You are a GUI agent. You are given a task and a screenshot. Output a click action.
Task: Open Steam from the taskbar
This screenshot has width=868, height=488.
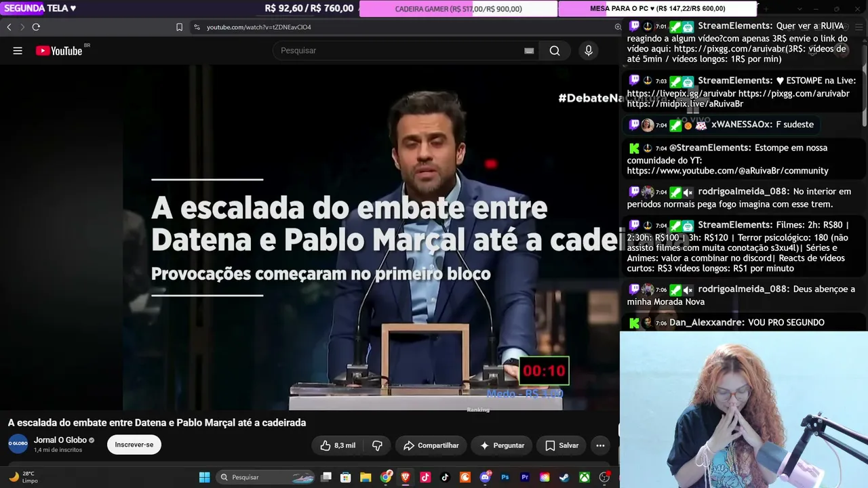[x=564, y=477]
